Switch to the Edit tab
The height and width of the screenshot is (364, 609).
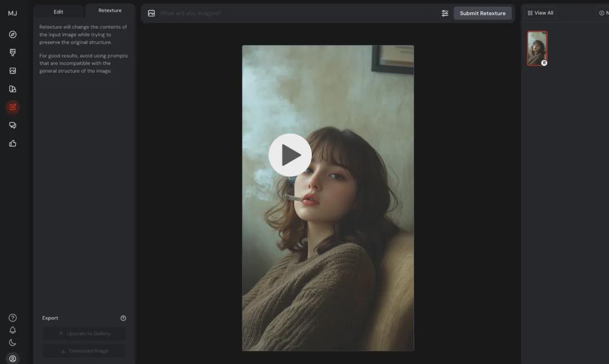pos(59,11)
